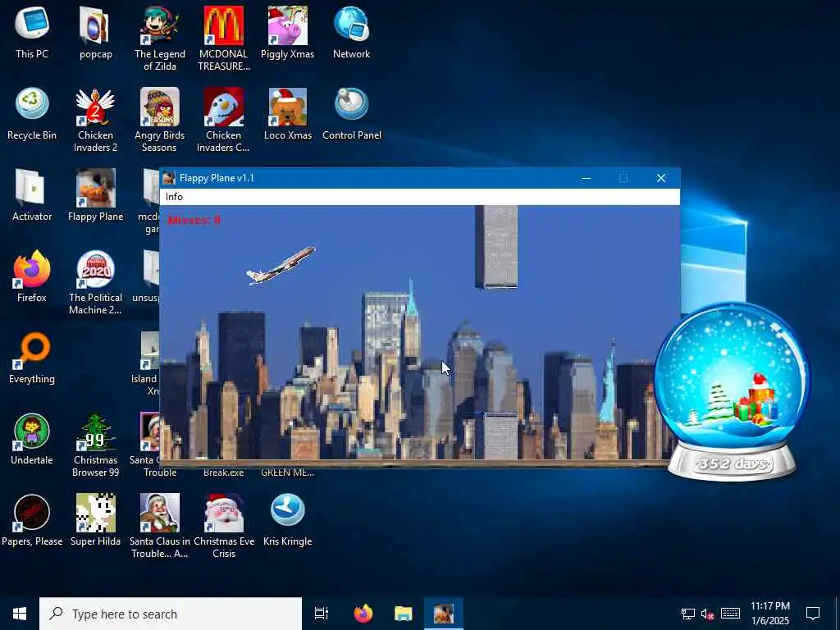The height and width of the screenshot is (630, 840).
Task: Click the 352 days label on snow globe
Action: pyautogui.click(x=733, y=463)
